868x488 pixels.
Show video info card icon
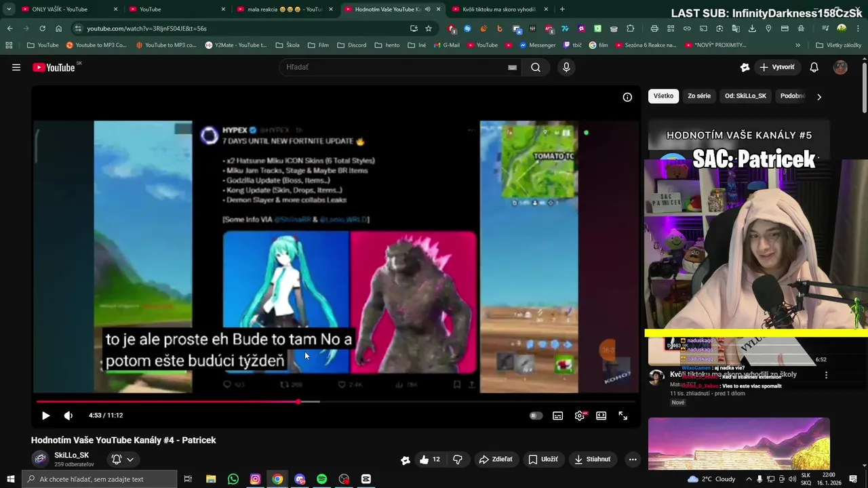627,97
